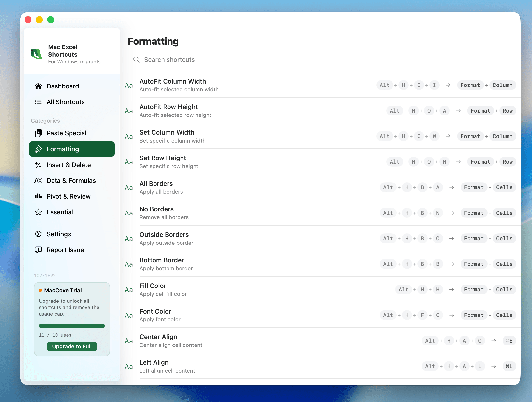Click the Aa icon beside AutoFit Row Height
Image resolution: width=532 pixels, height=402 pixels.
(129, 111)
